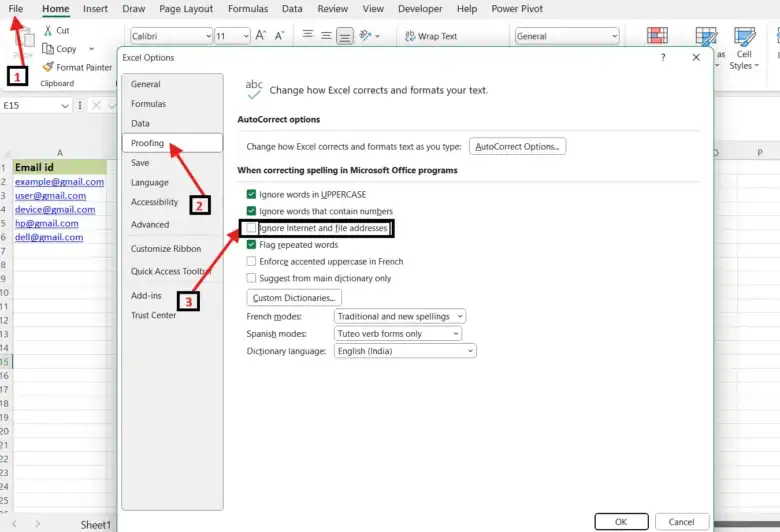The height and width of the screenshot is (532, 780).
Task: Click the formula bar options dots
Action: tap(80, 106)
